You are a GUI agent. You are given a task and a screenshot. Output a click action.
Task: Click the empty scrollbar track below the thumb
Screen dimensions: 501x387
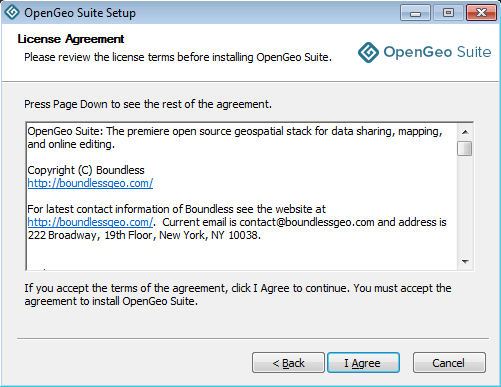tap(465, 205)
